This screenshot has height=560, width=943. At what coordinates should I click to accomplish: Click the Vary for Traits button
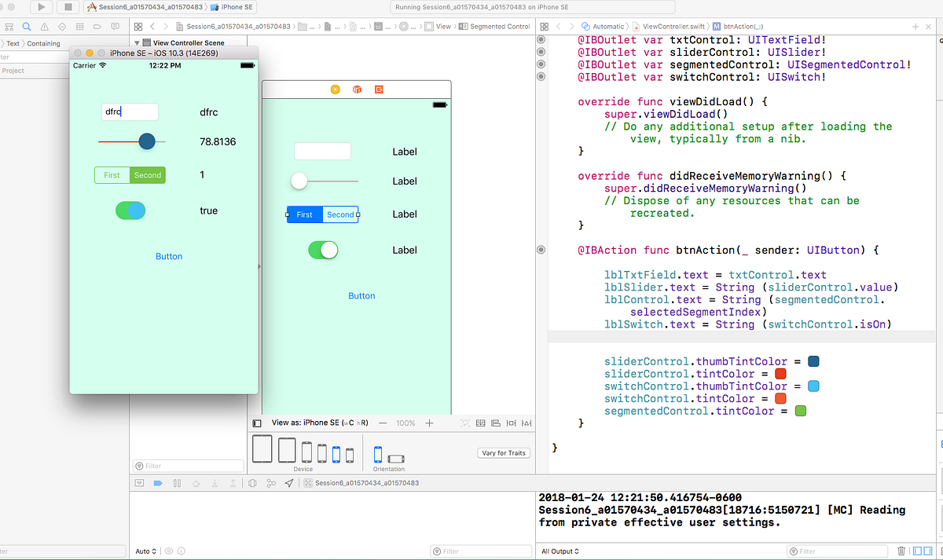coord(503,453)
